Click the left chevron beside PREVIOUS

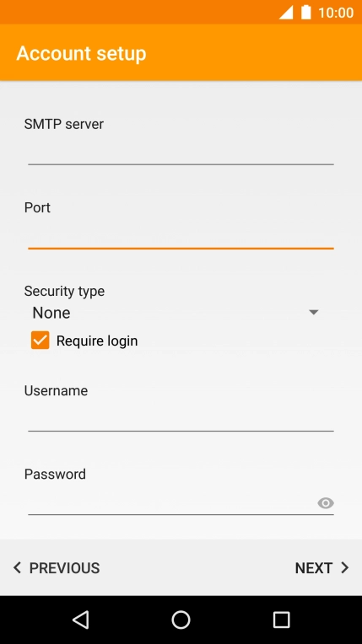coord(17,567)
